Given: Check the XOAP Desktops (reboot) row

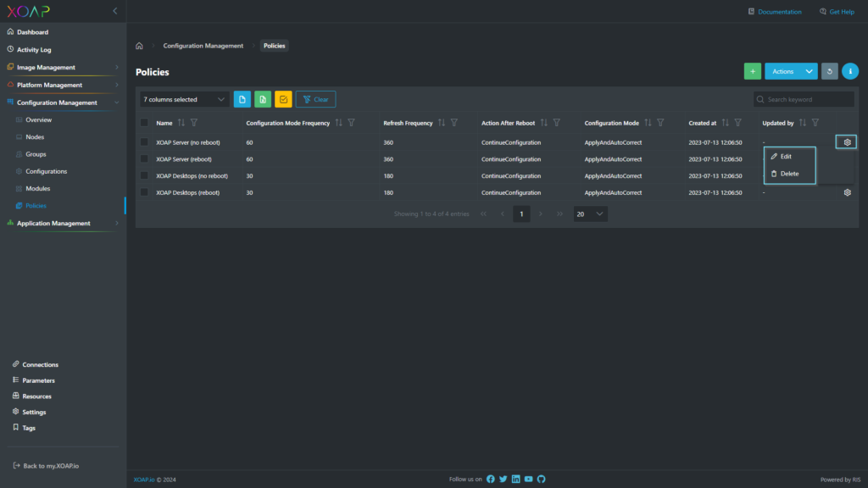Looking at the screenshot, I should (x=144, y=192).
